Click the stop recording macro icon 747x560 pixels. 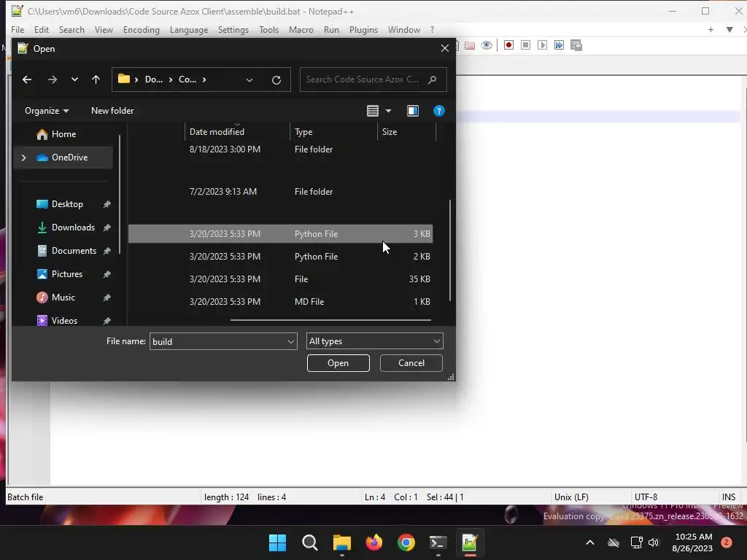click(525, 45)
